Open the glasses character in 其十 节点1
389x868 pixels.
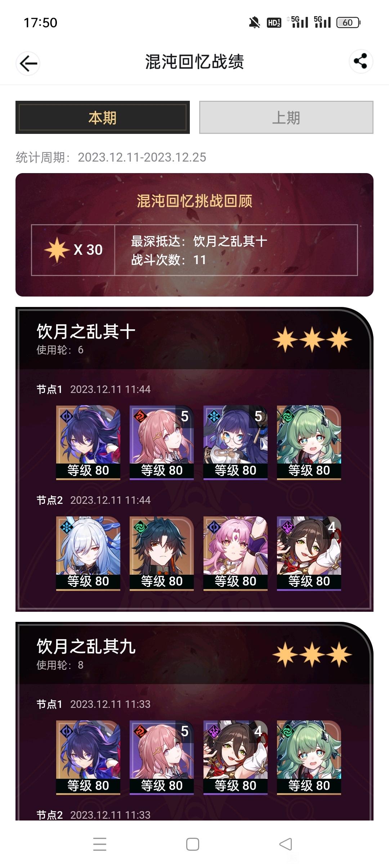(x=236, y=443)
